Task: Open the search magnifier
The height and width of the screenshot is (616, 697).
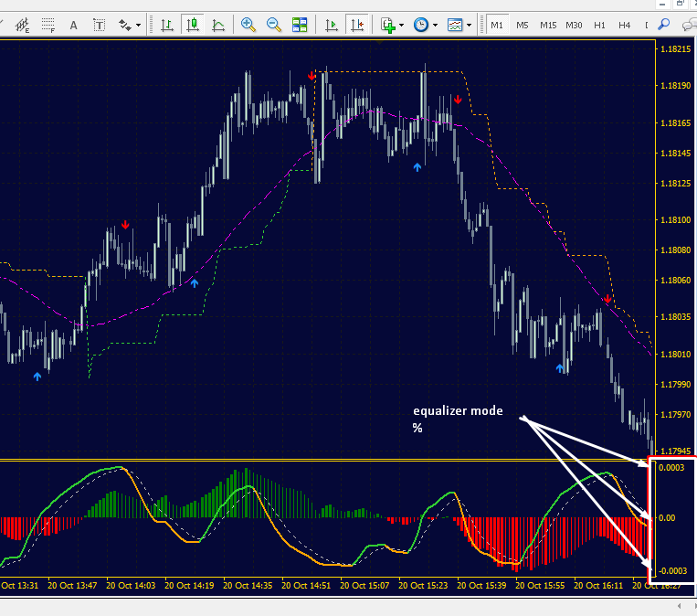Action: click(664, 25)
